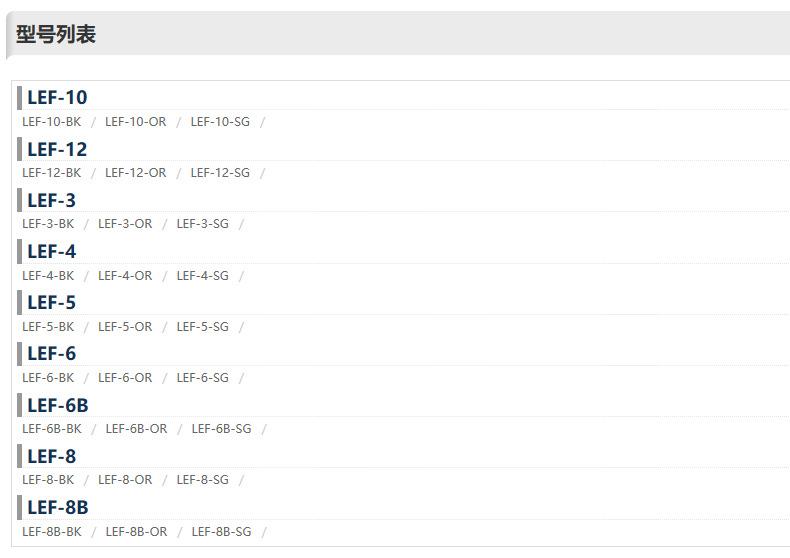
Task: Click the LEF-6B-OR link
Action: pyautogui.click(x=136, y=429)
